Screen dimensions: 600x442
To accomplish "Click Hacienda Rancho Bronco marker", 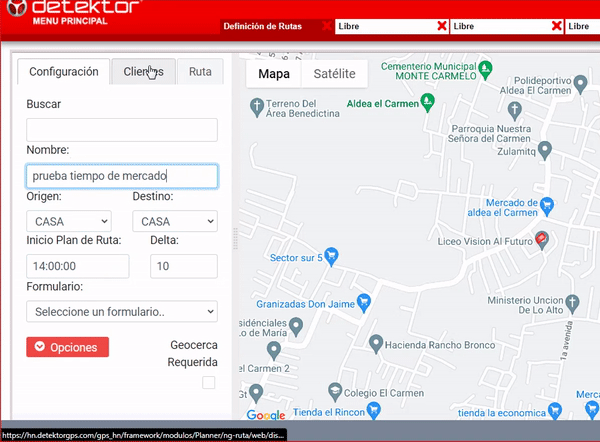I will point(376,344).
